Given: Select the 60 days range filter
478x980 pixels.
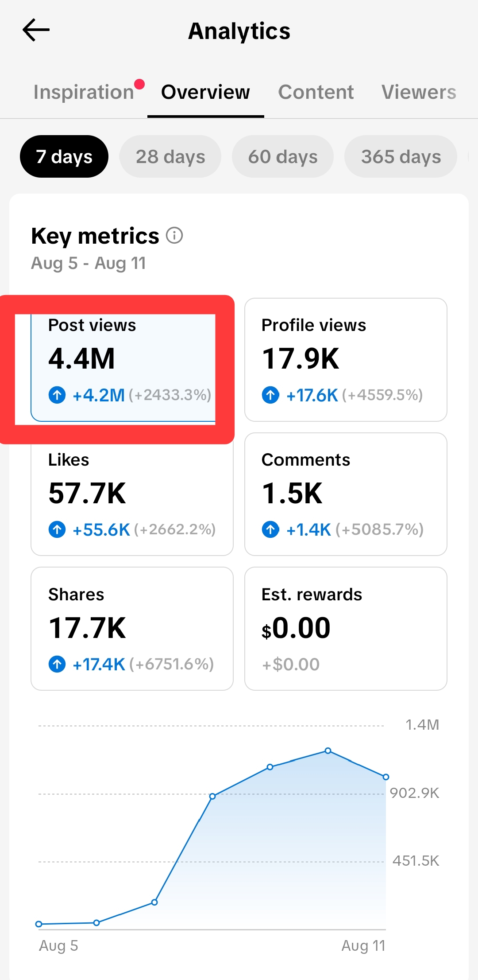Looking at the screenshot, I should coord(283,156).
